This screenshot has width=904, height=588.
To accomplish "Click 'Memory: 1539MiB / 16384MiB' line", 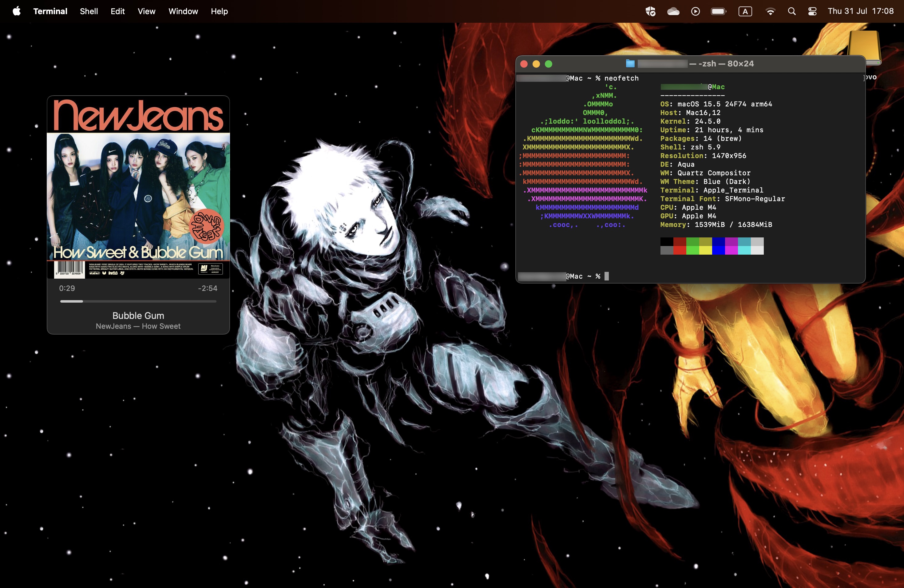I will pos(716,224).
